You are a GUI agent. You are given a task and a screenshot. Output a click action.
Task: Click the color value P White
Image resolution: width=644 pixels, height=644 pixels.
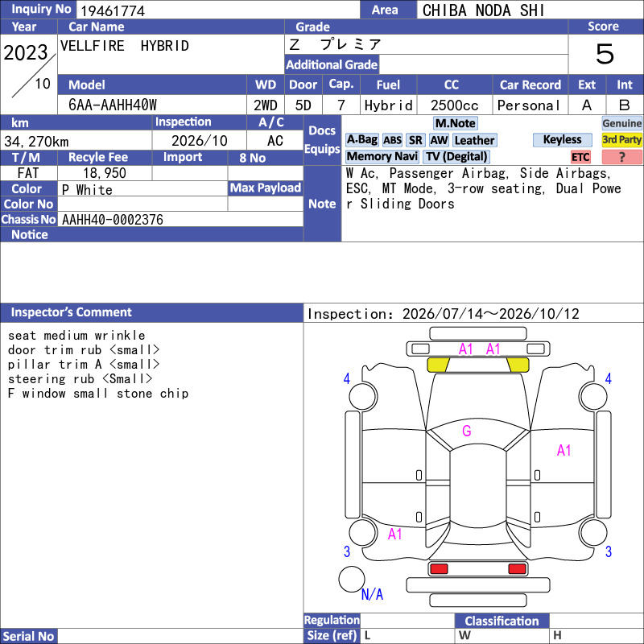click(x=87, y=190)
